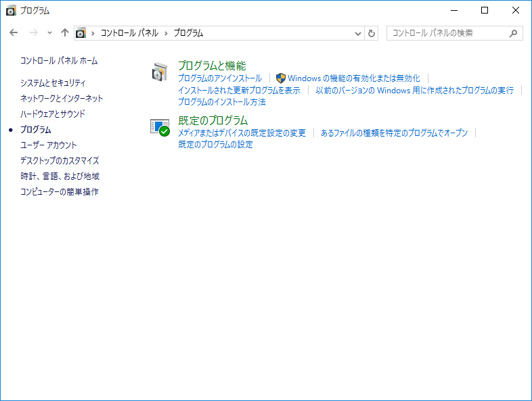Click the Up arrow to parent folder

65,32
